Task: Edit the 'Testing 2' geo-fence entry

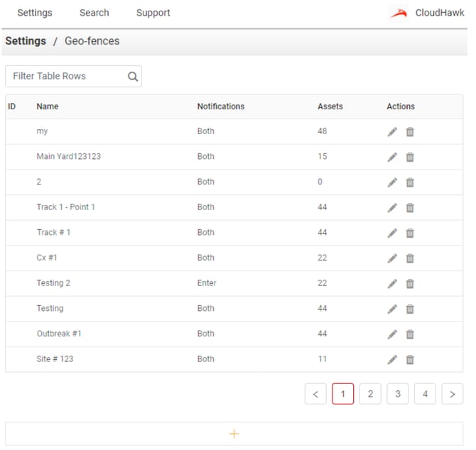Action: click(x=392, y=284)
